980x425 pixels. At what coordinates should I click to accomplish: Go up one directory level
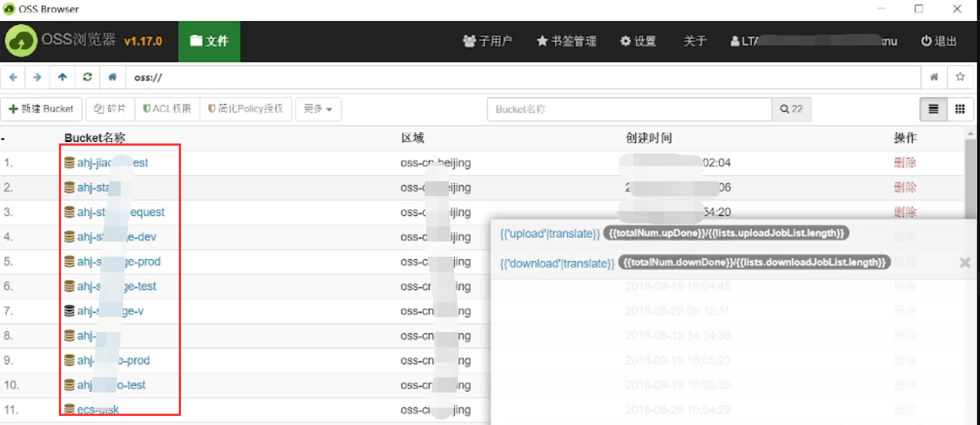click(x=63, y=77)
